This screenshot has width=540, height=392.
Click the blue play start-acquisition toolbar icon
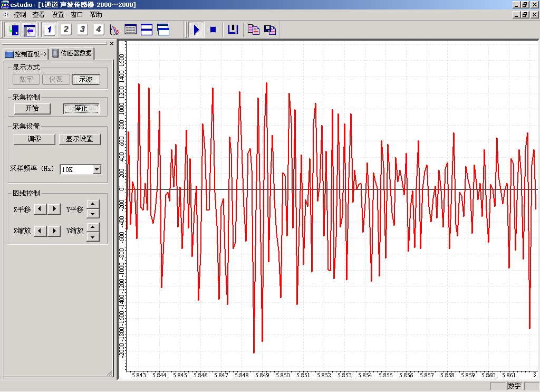point(196,30)
